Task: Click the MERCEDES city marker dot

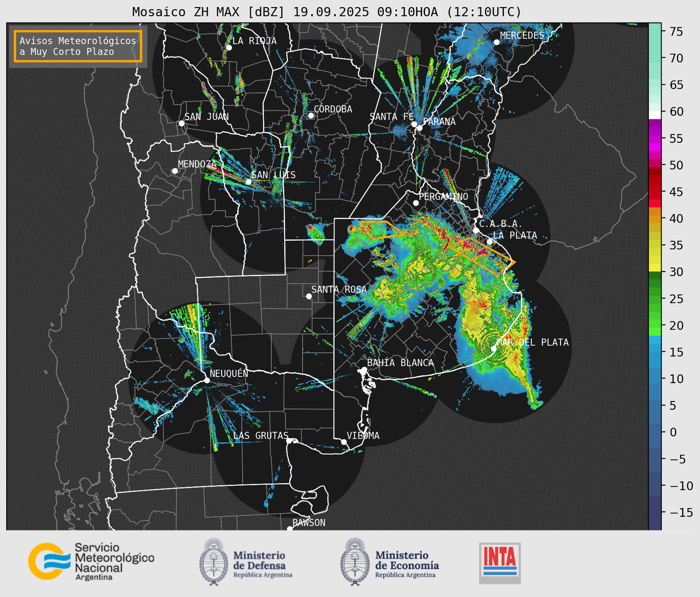Action: point(496,42)
